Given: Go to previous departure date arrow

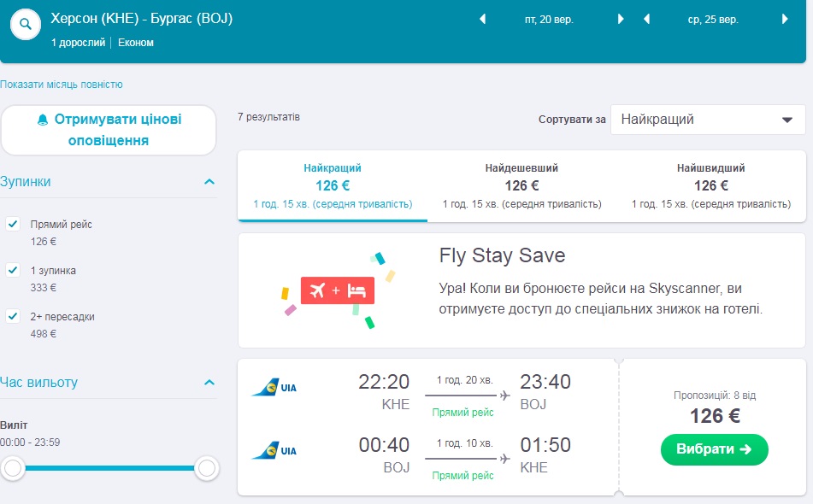Looking at the screenshot, I should click(482, 19).
